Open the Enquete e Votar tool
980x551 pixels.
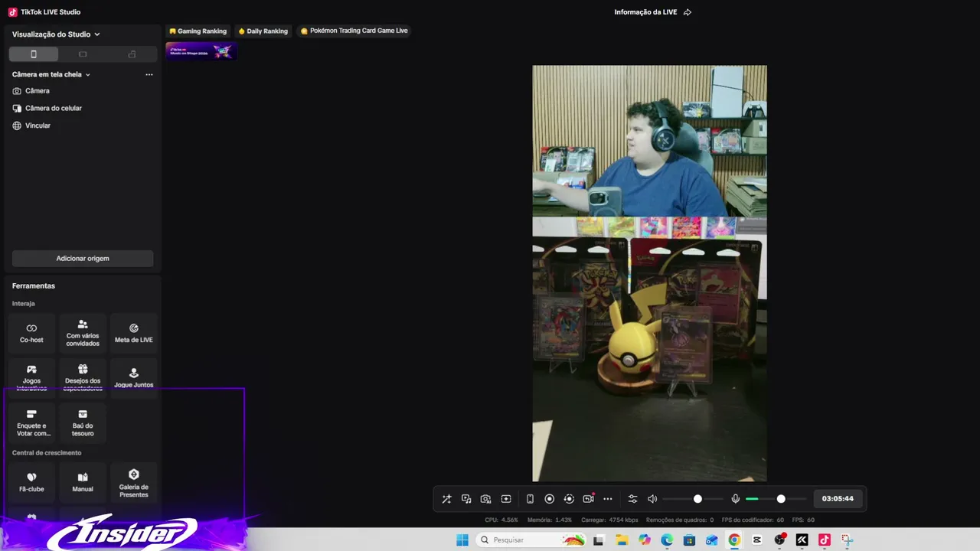[31, 423]
